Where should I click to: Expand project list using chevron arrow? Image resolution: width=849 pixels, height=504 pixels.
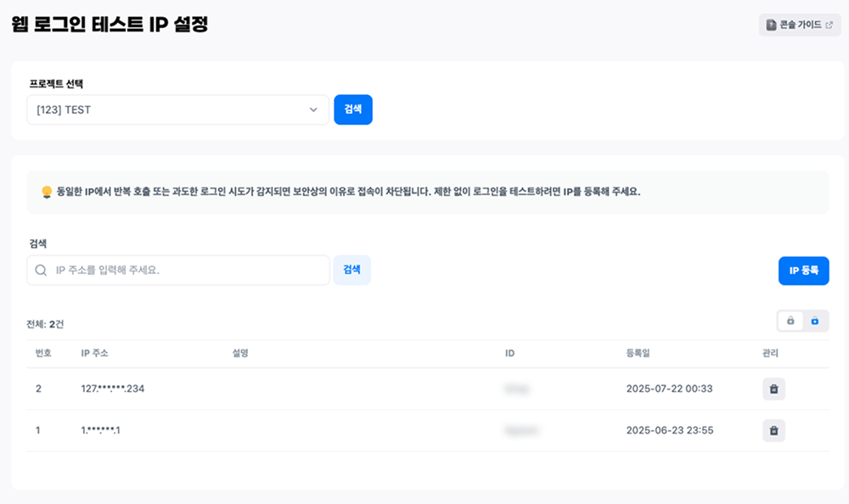[313, 109]
